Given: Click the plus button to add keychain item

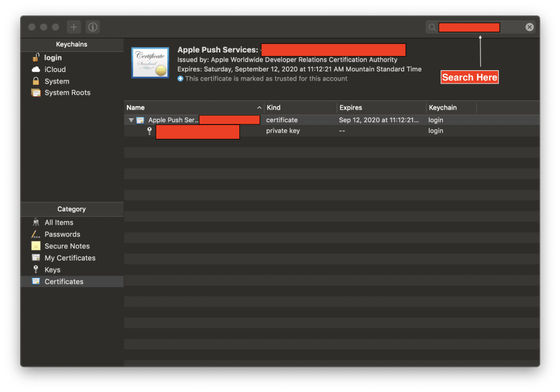Looking at the screenshot, I should 74,27.
